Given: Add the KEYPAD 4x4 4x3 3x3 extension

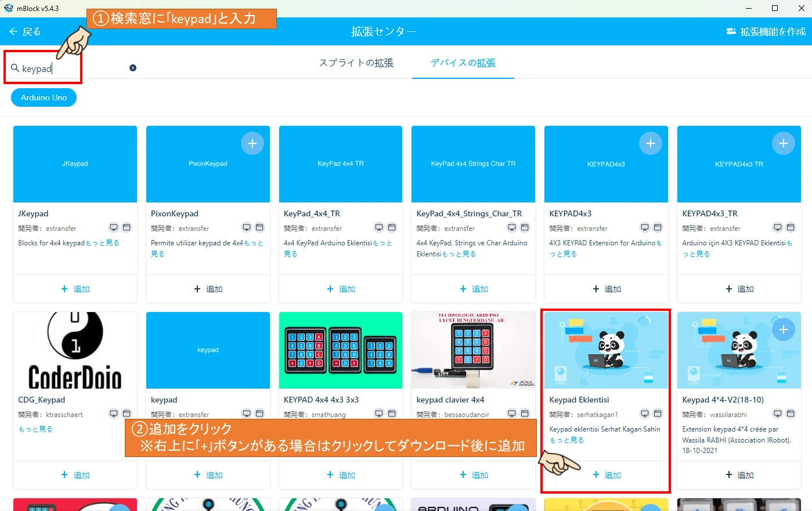Looking at the screenshot, I should 341,475.
